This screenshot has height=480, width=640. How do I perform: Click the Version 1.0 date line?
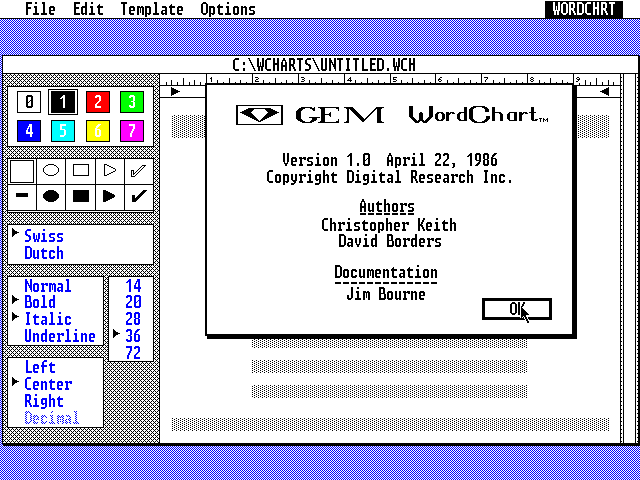[x=390, y=160]
